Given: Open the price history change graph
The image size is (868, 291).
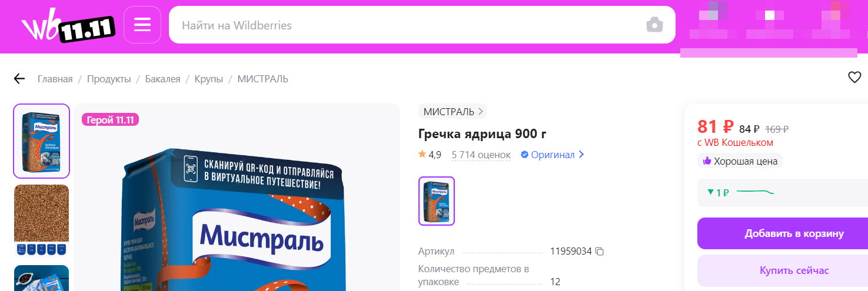Looking at the screenshot, I should (783, 192).
